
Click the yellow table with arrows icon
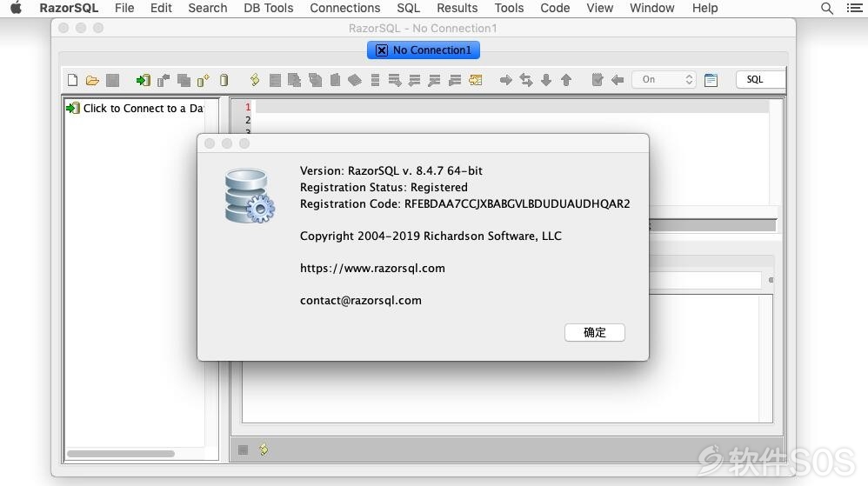(x=476, y=80)
